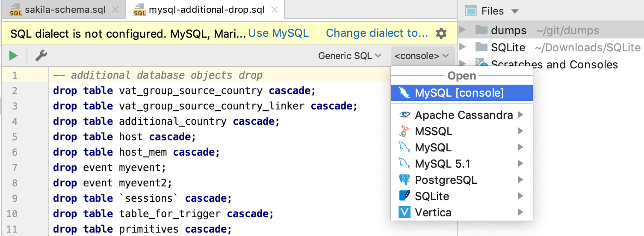The image size is (644, 236).
Task: Click the Change dialect to... link
Action: (x=377, y=33)
